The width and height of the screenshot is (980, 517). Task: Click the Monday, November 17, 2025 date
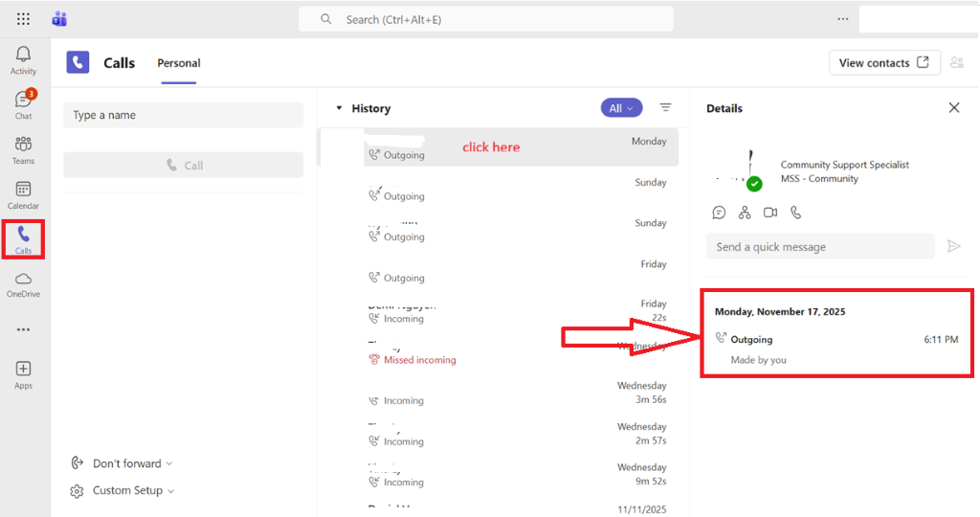(780, 311)
